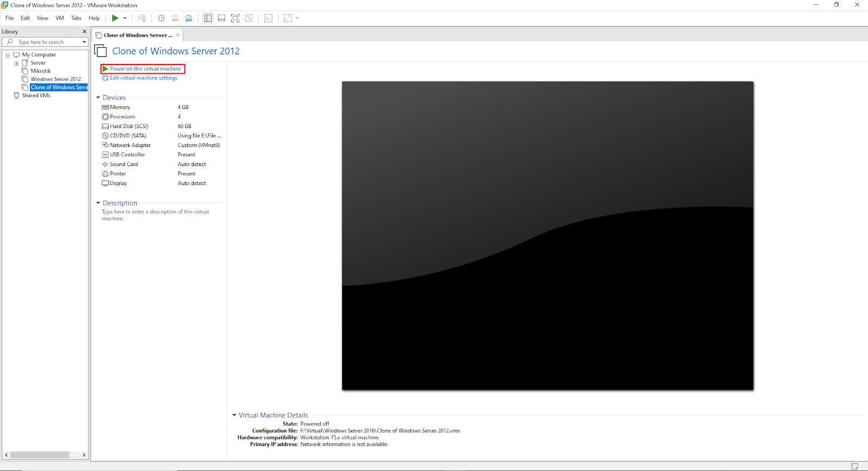
Task: Click the 'Clone of Windows Server 2012' page heading
Action: [x=176, y=51]
